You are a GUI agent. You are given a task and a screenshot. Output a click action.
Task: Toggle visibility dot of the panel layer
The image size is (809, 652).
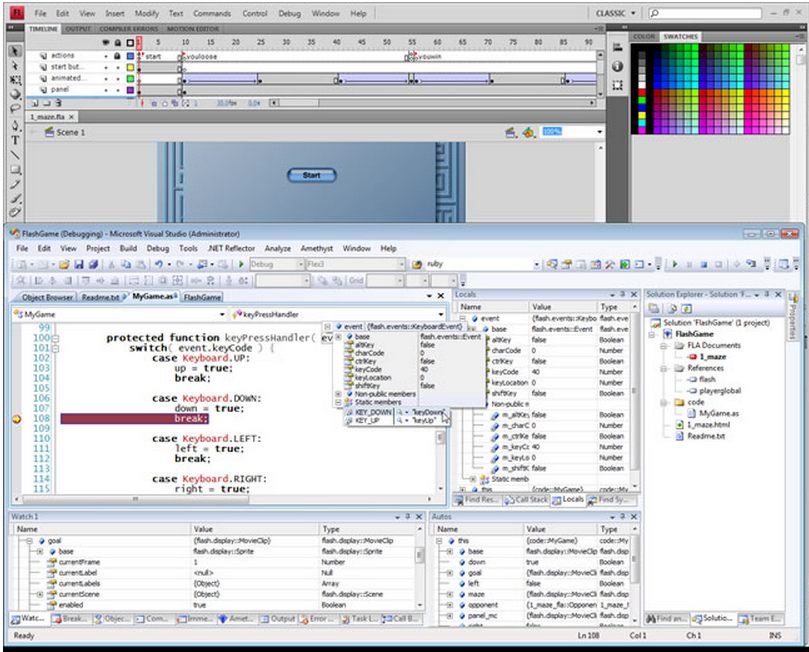click(x=106, y=90)
